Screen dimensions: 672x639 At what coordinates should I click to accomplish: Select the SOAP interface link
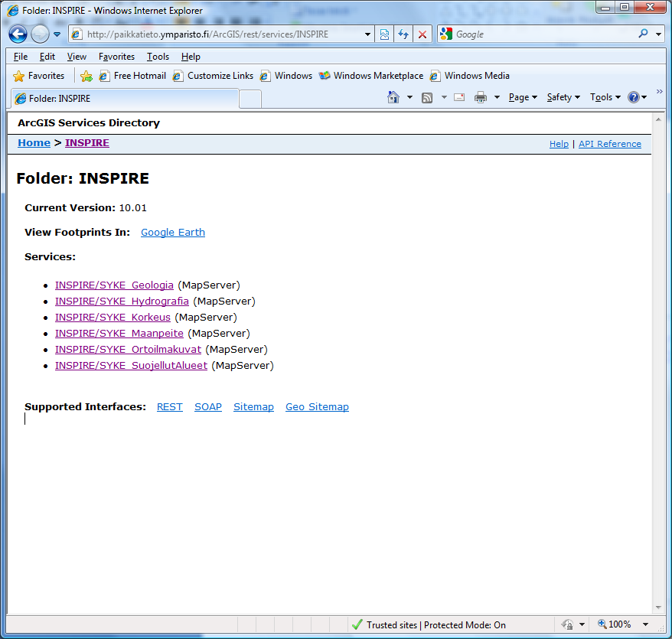[208, 406]
